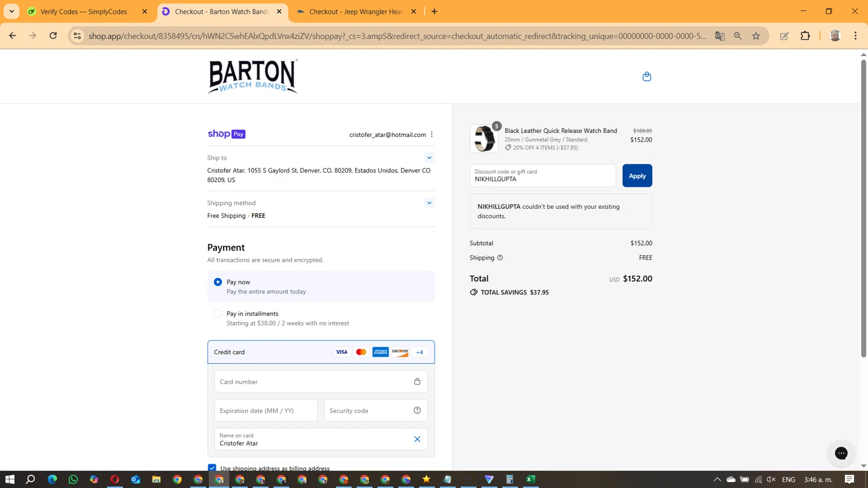Open the Chrome three-dot menu
The height and width of the screenshot is (488, 868).
(855, 36)
